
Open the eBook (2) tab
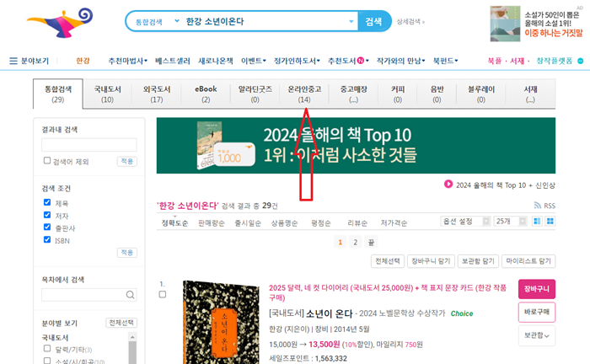click(x=206, y=94)
